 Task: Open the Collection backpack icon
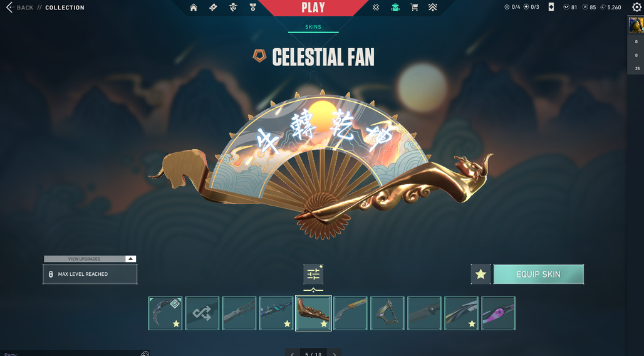pyautogui.click(x=395, y=8)
